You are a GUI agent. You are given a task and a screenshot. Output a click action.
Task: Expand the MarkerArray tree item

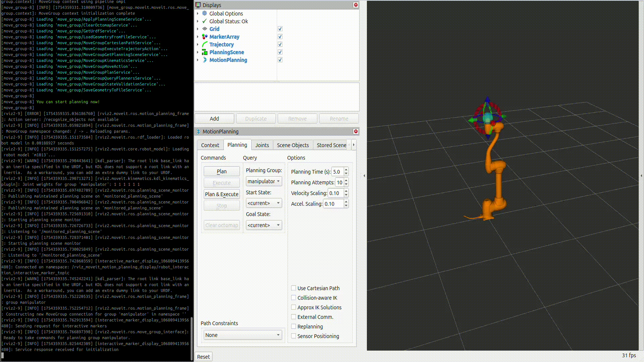tap(198, 37)
